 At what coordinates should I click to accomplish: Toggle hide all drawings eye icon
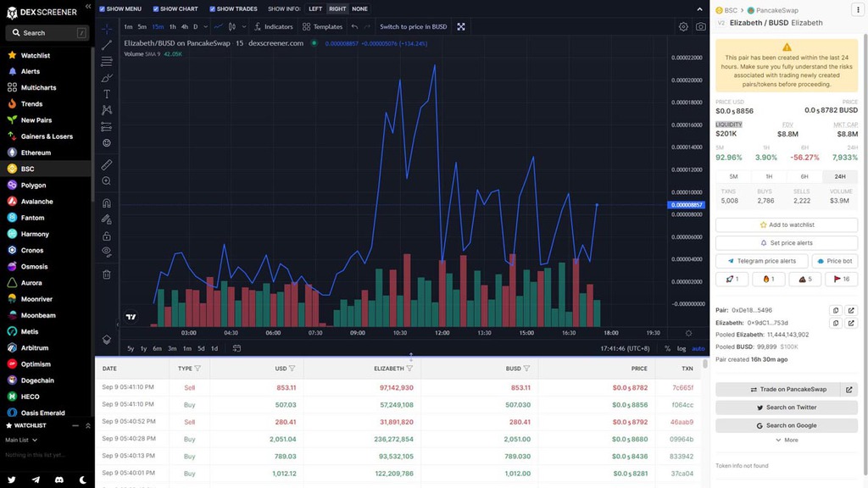(107, 252)
